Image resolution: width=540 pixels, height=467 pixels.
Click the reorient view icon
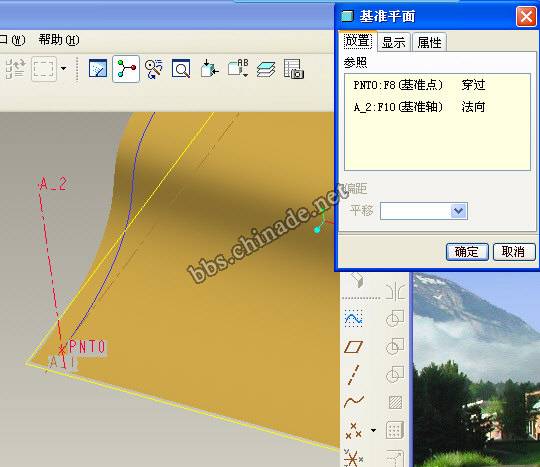tap(209, 69)
